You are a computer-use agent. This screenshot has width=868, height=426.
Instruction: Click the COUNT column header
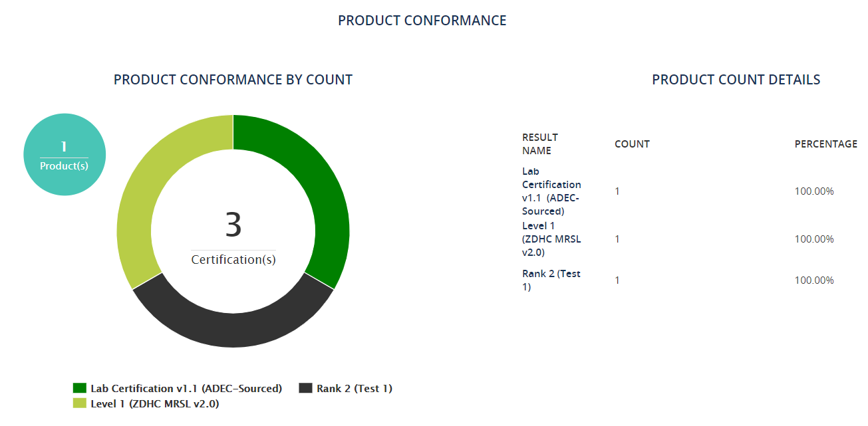632,144
